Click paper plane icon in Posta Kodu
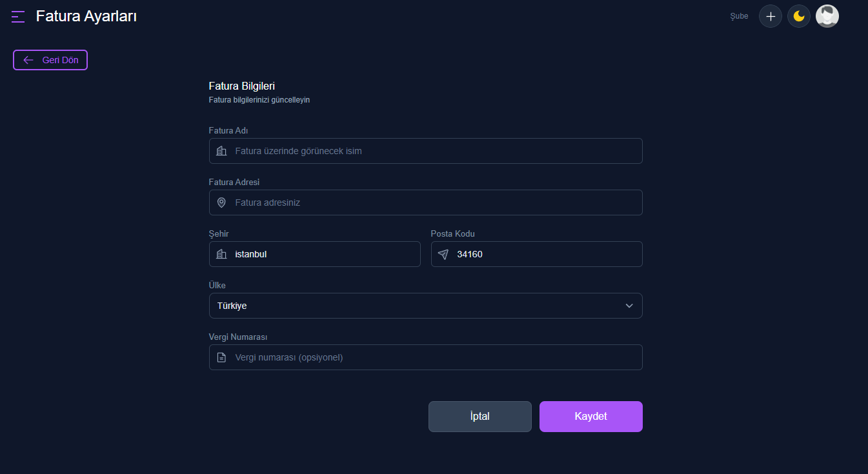The image size is (868, 474). coord(443,254)
